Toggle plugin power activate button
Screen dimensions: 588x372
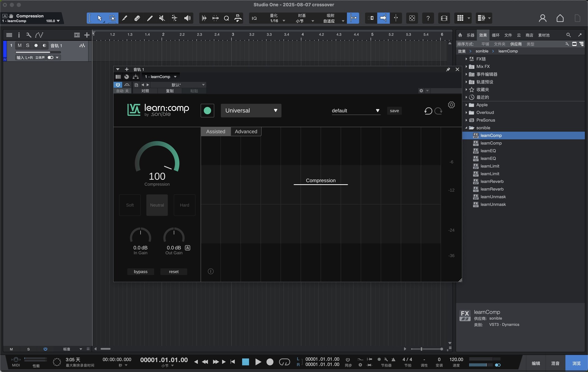[118, 85]
